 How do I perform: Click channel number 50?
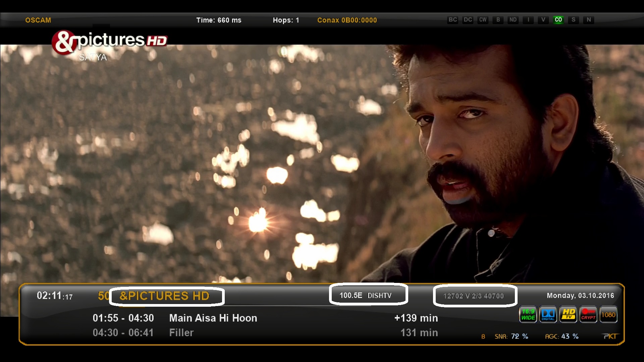tap(104, 296)
